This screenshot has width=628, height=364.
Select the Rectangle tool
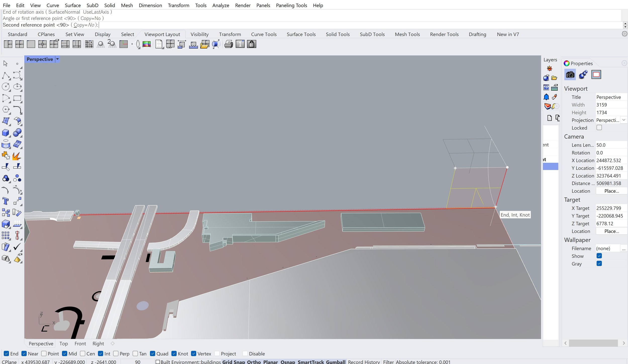pos(17,98)
